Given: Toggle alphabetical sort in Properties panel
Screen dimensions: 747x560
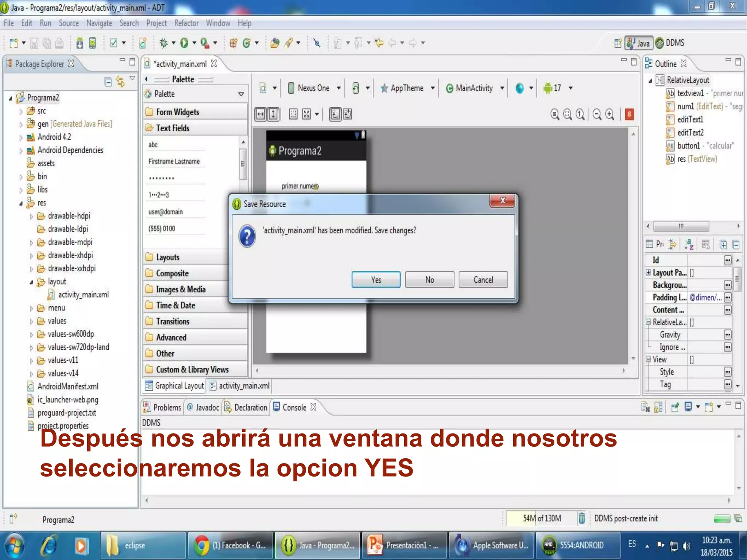Looking at the screenshot, I should tap(689, 244).
